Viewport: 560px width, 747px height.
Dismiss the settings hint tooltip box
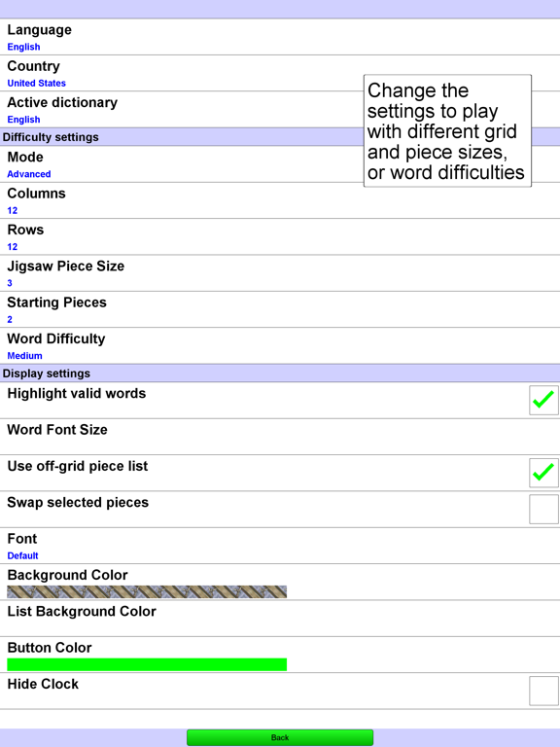pos(447,130)
